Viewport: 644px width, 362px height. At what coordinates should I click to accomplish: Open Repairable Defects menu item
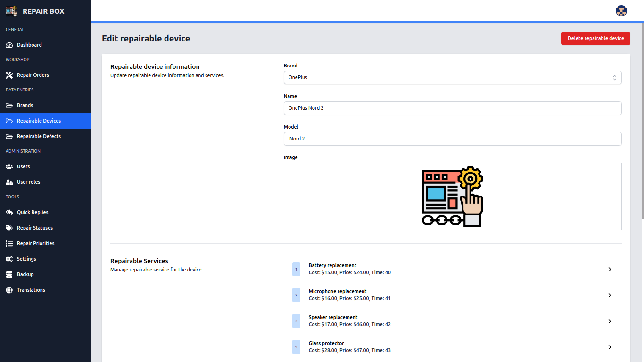(x=45, y=137)
